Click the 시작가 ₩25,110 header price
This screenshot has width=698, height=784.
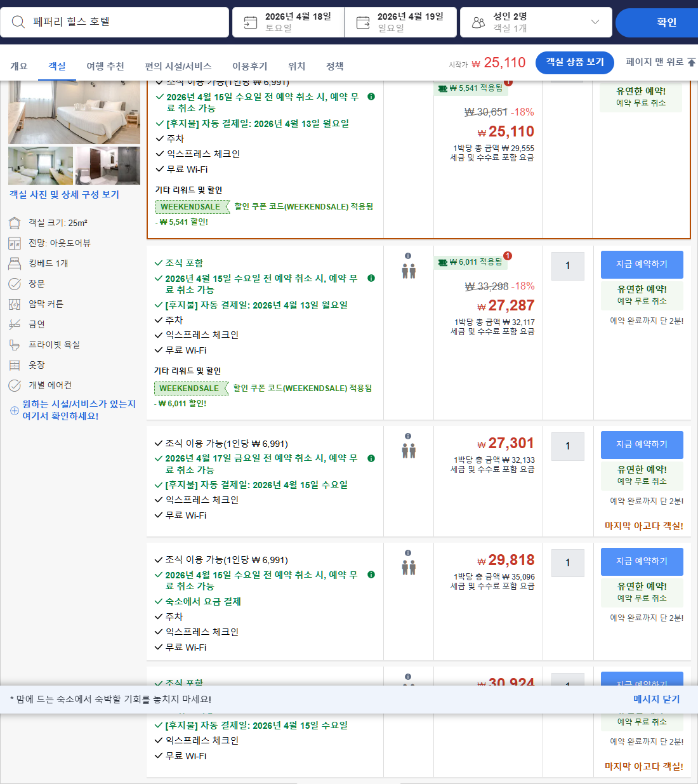(487, 63)
